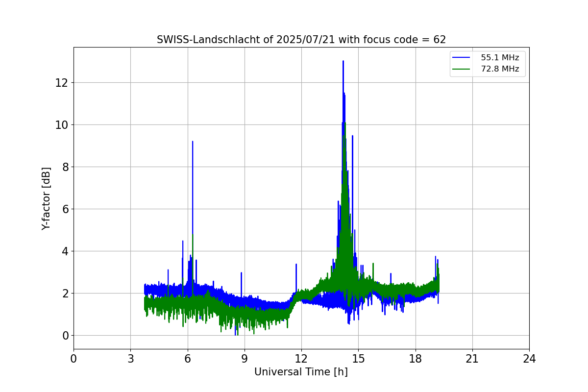588x392 pixels.
Task: Click x-axis tick label 21
Action: [472, 359]
